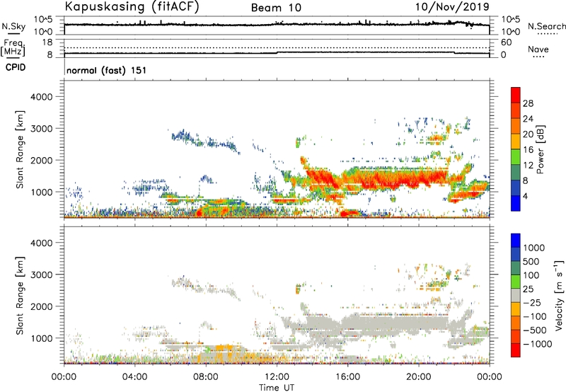Click the noise sky line in the top panel

pos(277,25)
